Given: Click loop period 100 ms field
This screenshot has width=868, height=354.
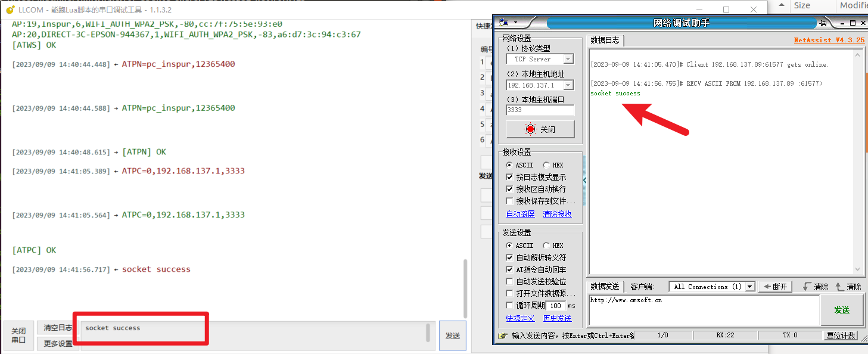Looking at the screenshot, I should pyautogui.click(x=556, y=305).
